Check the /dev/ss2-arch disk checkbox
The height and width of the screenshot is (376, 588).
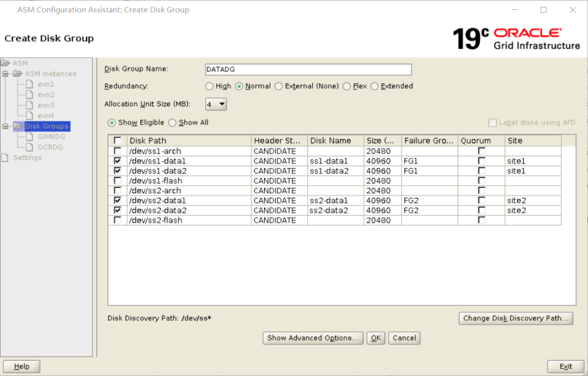coord(118,190)
